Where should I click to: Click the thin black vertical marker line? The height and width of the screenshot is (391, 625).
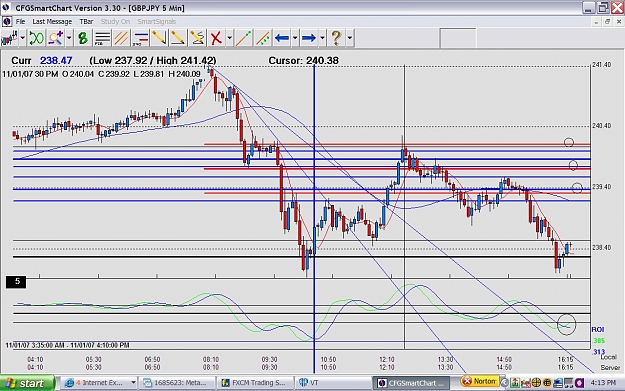(x=405, y=207)
